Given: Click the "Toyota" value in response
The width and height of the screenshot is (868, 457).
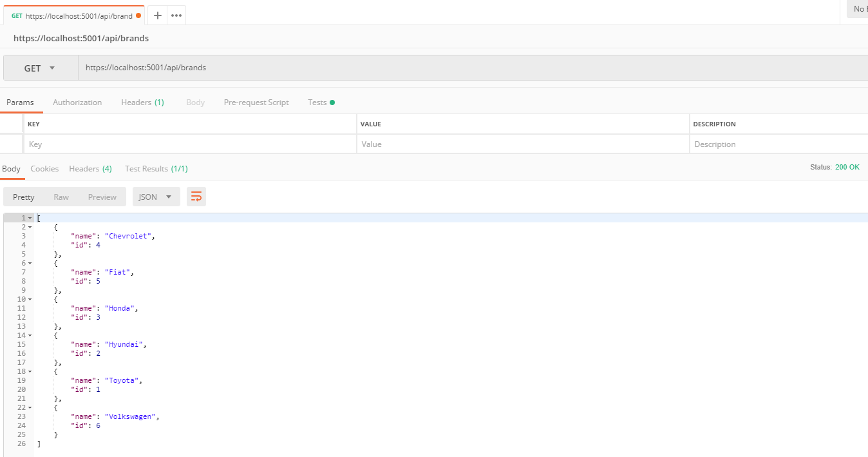Looking at the screenshot, I should coord(122,380).
